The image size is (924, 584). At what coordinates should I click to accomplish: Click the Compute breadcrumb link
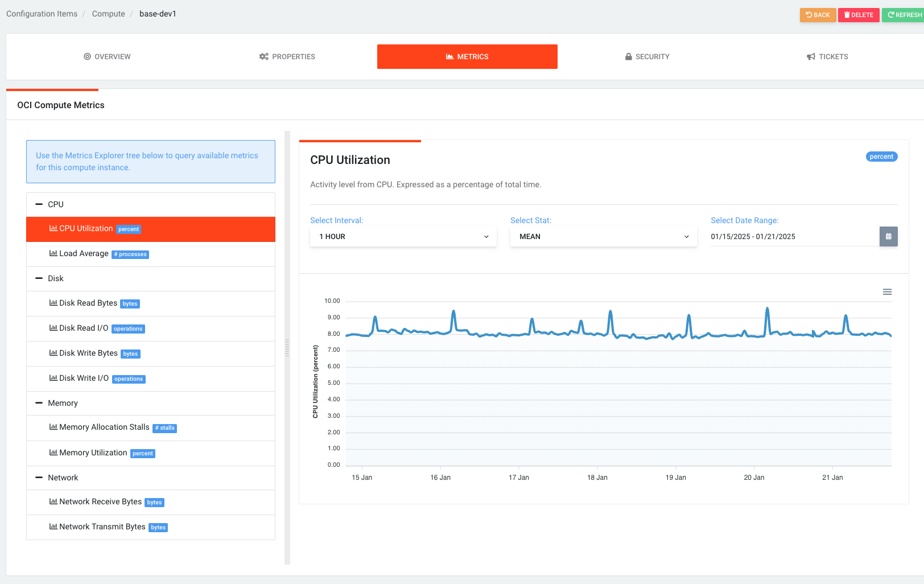pyautogui.click(x=108, y=14)
